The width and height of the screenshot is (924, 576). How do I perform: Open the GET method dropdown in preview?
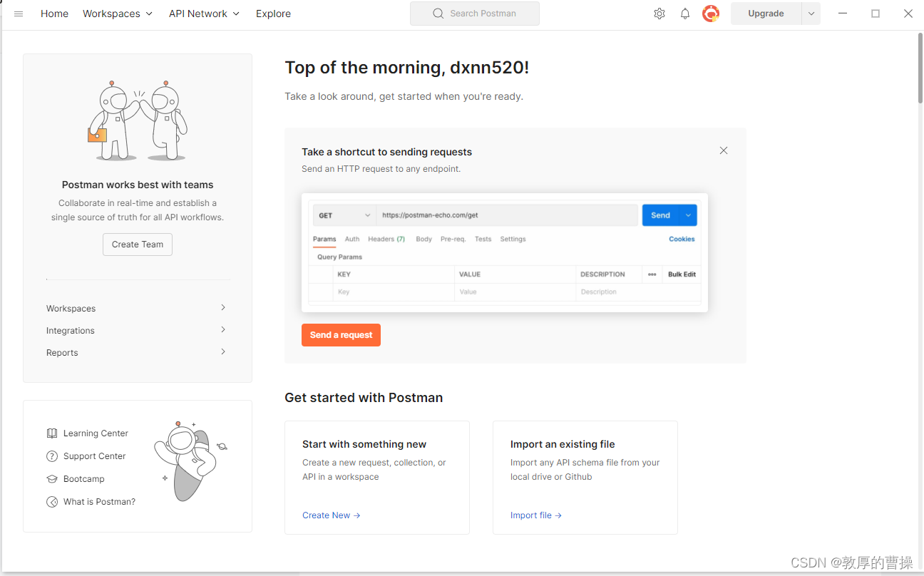(x=344, y=215)
